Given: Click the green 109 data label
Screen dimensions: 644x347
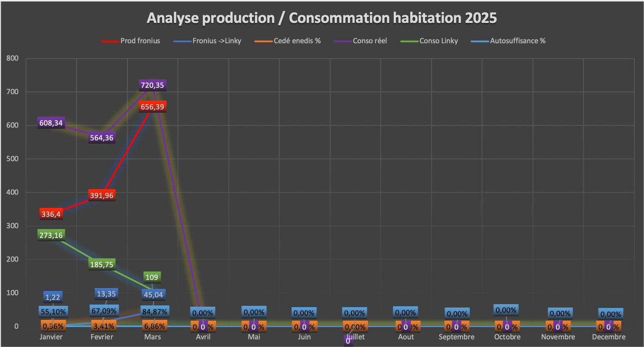Looking at the screenshot, I should tap(152, 277).
